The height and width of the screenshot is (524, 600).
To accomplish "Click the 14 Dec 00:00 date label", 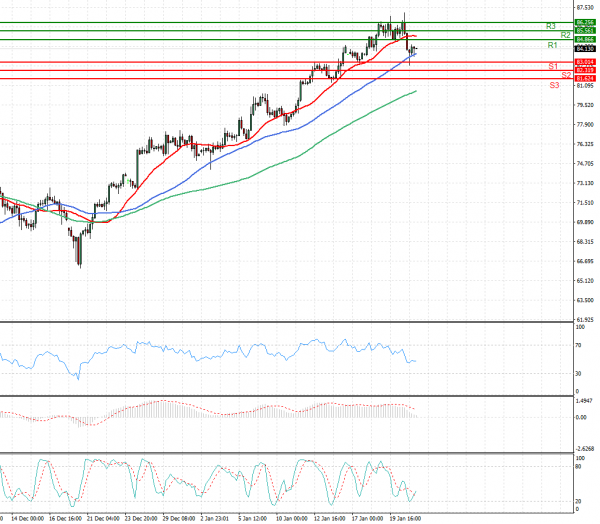I will [x=27, y=519].
